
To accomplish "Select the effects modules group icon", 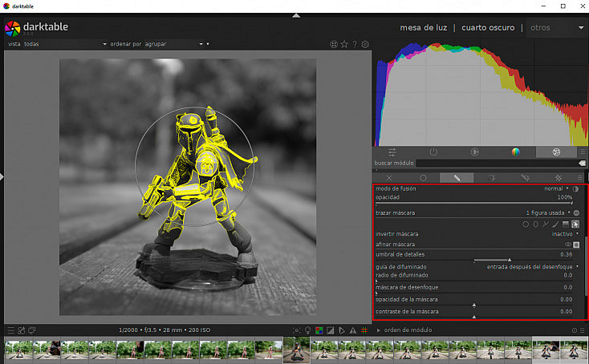I will [556, 152].
